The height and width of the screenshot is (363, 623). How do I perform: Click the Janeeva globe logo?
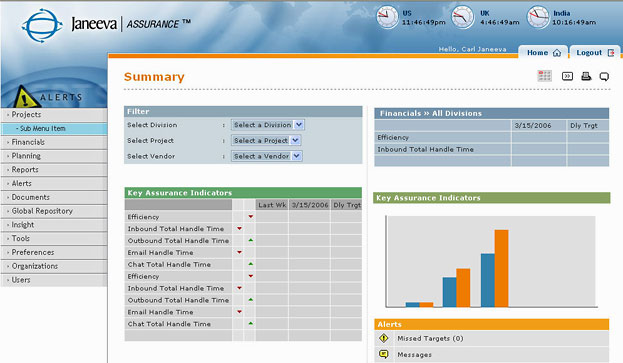(42, 26)
